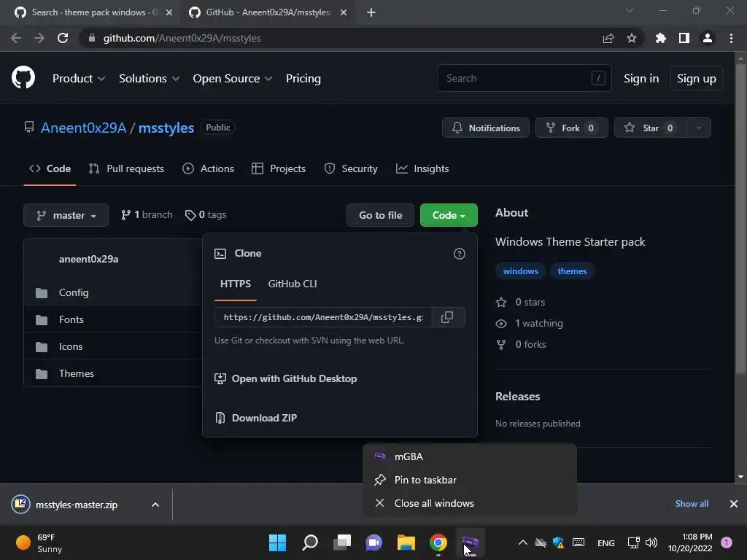
Task: Click Show all downloads
Action: [x=692, y=504]
